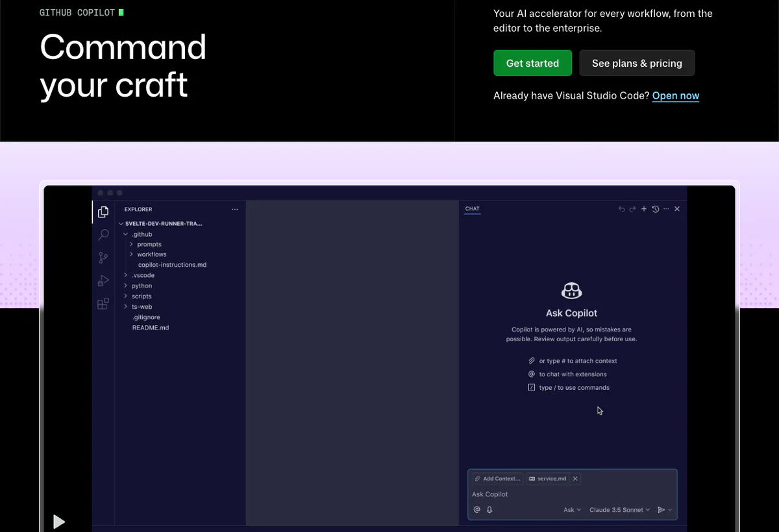The image size is (779, 532).
Task: Click the 'Ask Copilot' title in chat panel
Action: tap(571, 313)
